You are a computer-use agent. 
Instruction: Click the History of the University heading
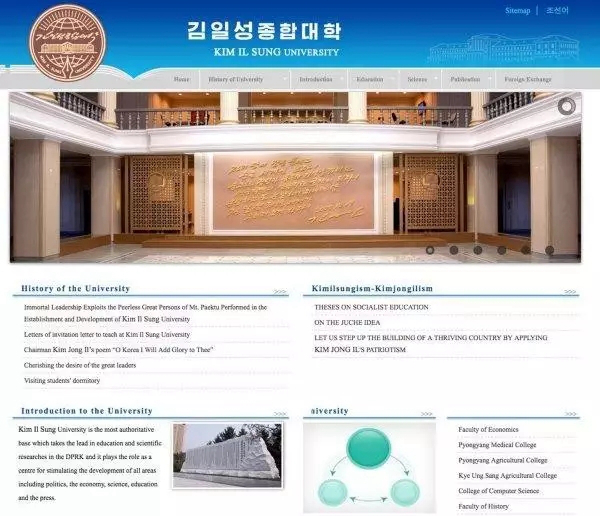[76, 289]
